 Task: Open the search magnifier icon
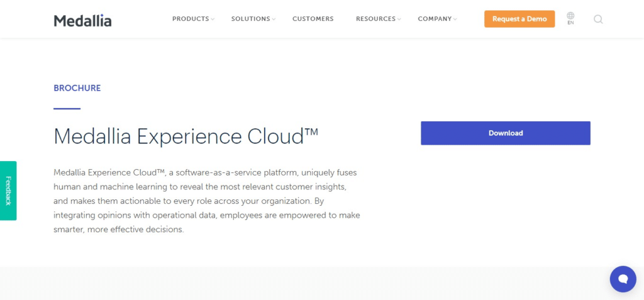[599, 19]
